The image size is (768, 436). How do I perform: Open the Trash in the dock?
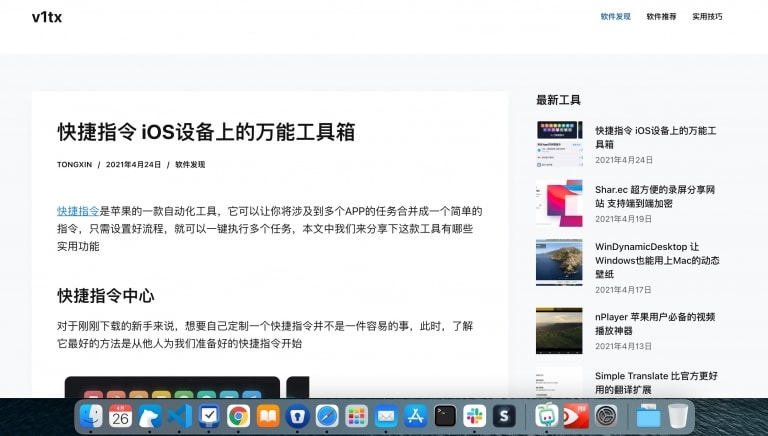point(678,416)
